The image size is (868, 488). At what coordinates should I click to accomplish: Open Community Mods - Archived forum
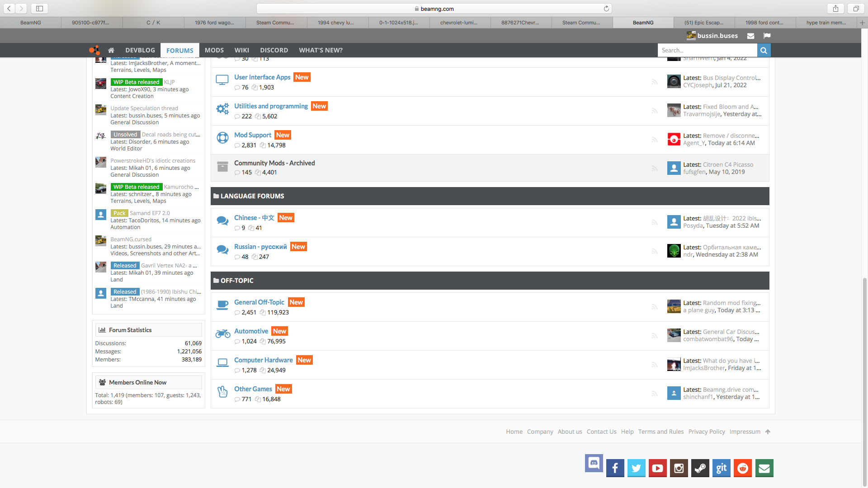[274, 163]
